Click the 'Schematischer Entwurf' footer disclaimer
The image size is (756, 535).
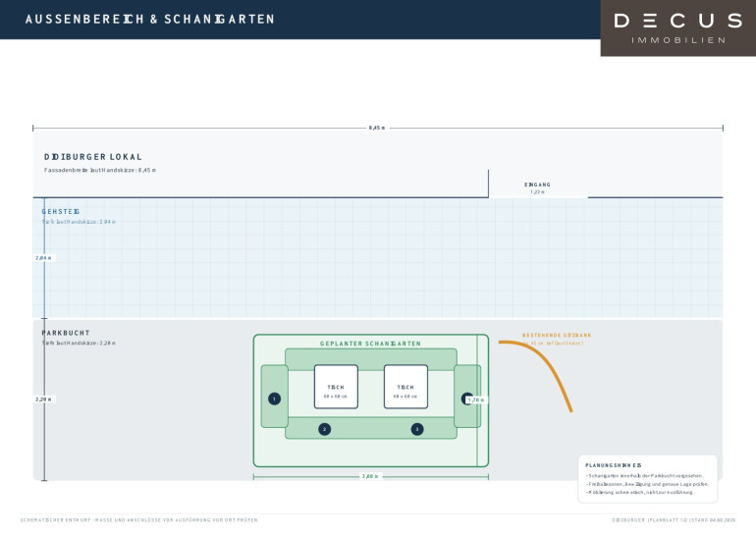(138, 520)
